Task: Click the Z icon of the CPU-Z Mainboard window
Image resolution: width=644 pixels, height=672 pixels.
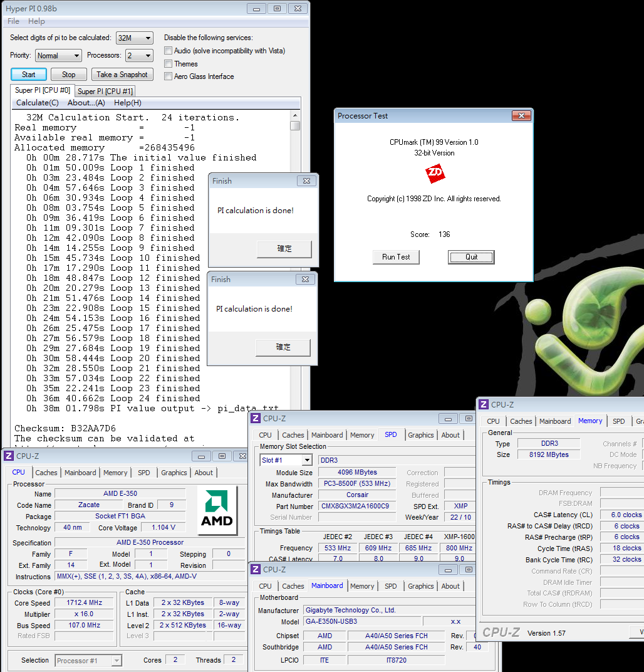Action: tap(256, 569)
